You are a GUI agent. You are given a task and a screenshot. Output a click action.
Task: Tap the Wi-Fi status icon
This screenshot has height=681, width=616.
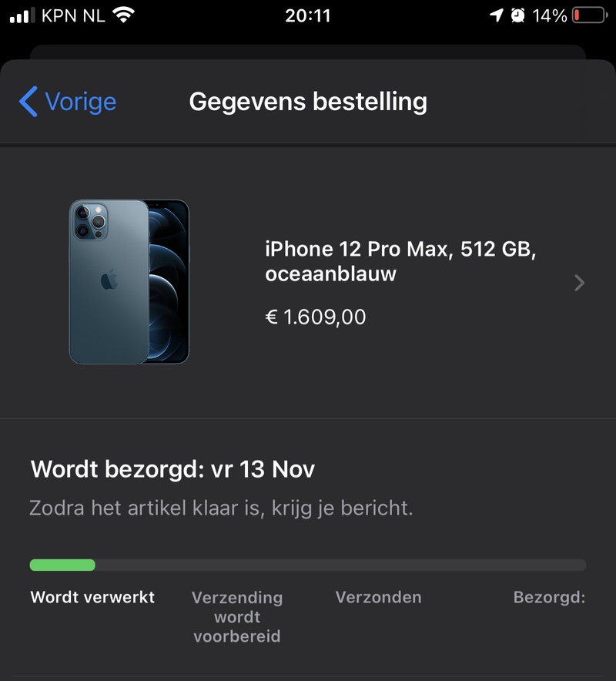(x=123, y=15)
